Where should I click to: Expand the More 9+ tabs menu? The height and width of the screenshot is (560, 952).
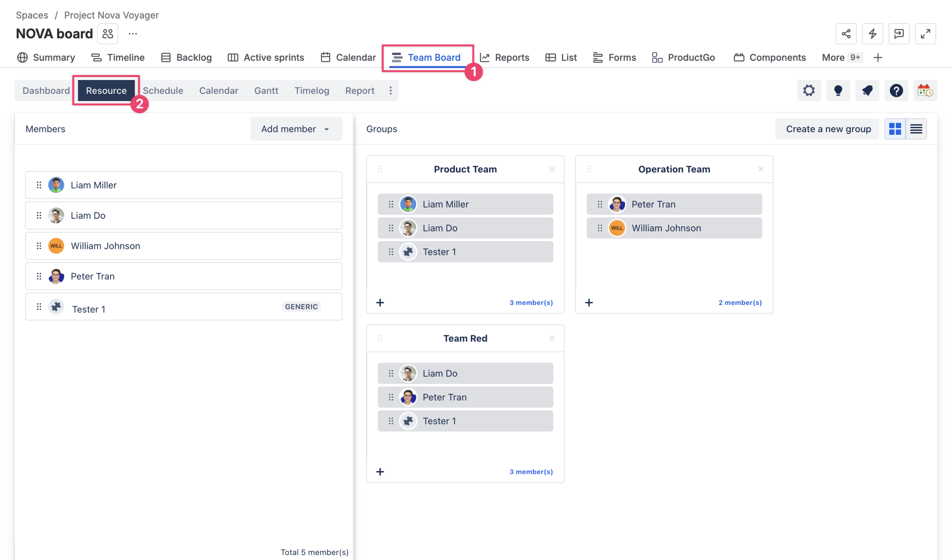842,57
